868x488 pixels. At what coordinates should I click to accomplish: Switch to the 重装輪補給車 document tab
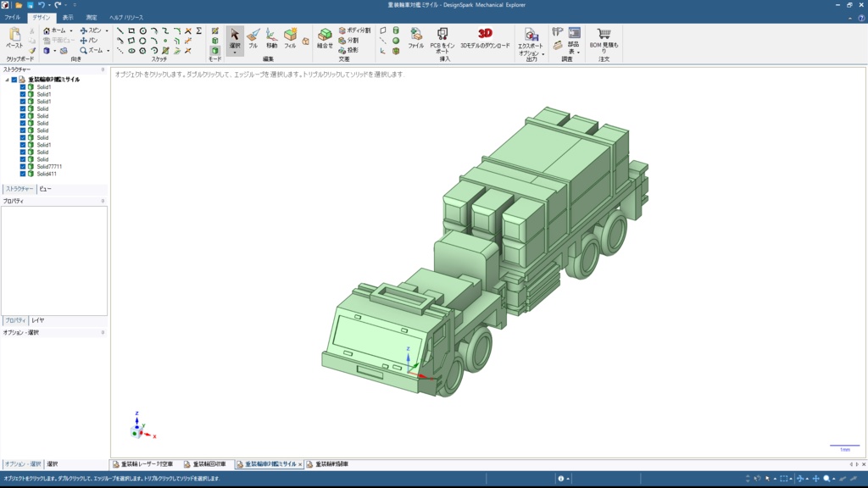pyautogui.click(x=328, y=464)
